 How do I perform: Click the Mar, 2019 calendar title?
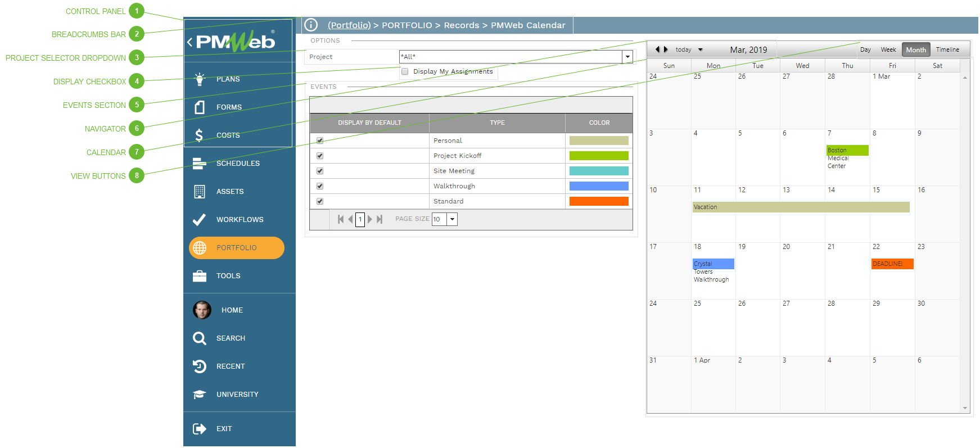(748, 49)
